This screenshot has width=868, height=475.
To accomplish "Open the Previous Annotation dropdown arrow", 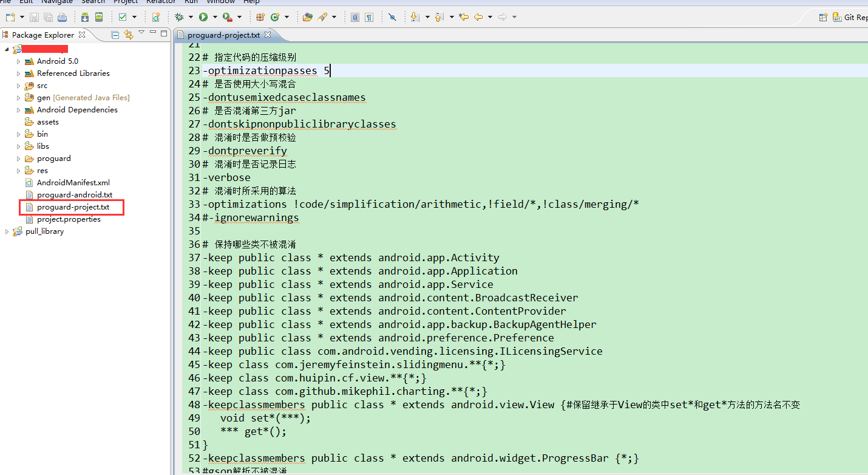I will coord(452,17).
